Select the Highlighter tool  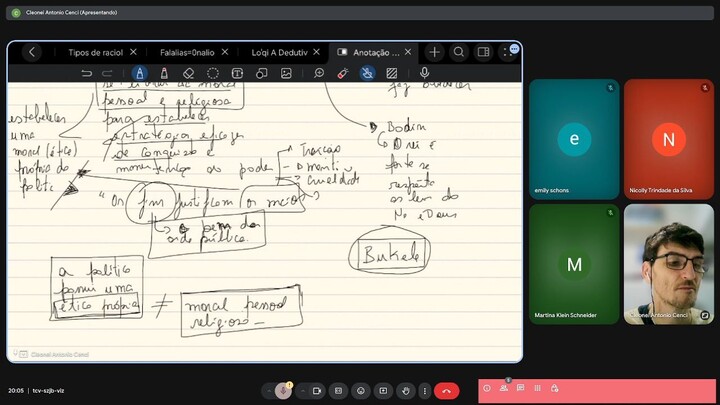click(x=164, y=73)
